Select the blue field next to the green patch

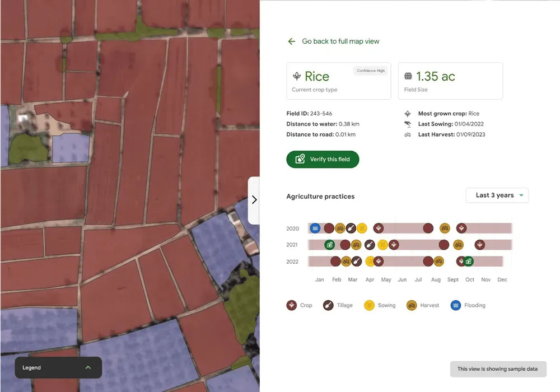point(71,148)
